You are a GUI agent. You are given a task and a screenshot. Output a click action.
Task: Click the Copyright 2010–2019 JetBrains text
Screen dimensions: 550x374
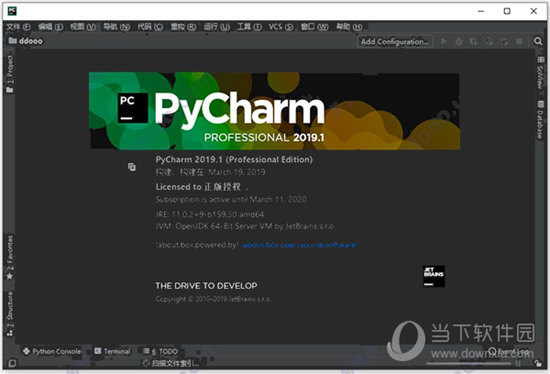tap(213, 299)
